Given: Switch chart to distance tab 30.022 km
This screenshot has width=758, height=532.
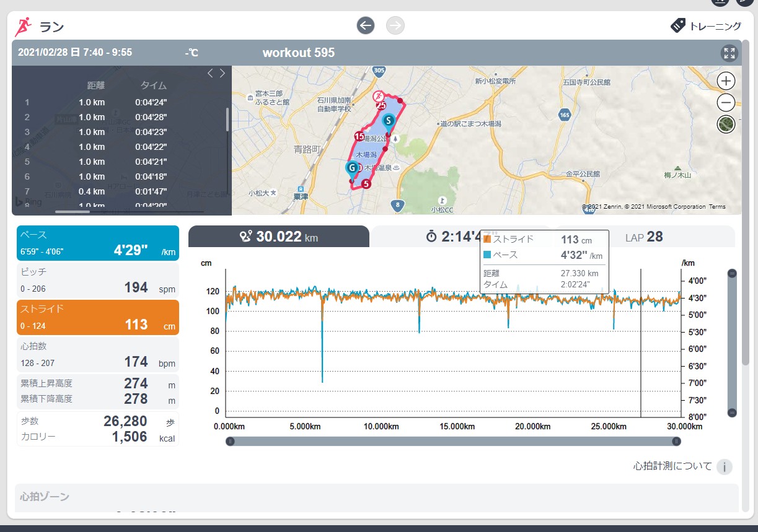Looking at the screenshot, I should click(279, 237).
